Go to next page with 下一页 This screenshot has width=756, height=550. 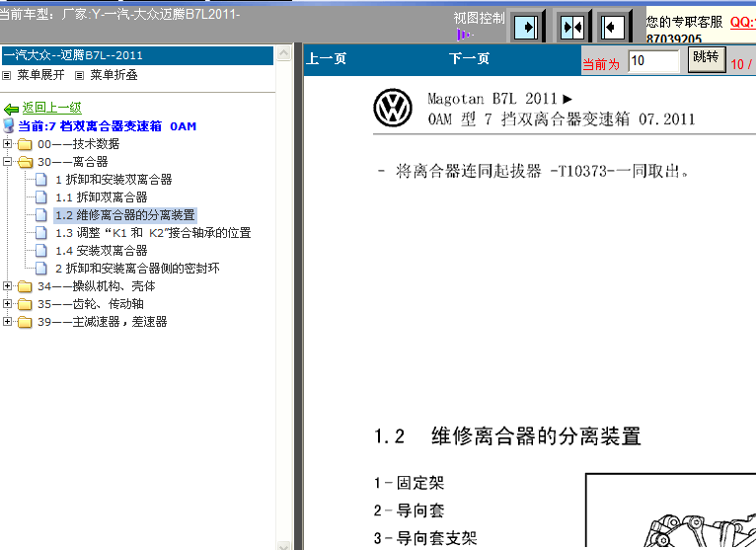(469, 59)
